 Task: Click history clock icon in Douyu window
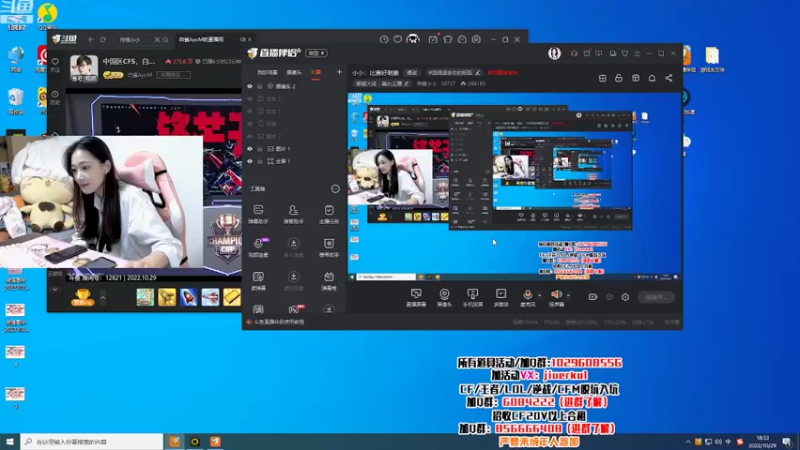click(x=384, y=39)
